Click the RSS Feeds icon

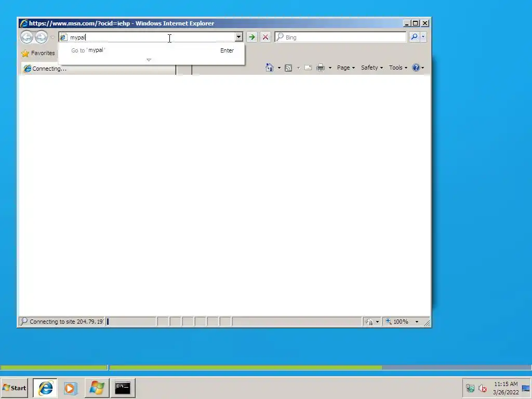(x=288, y=68)
